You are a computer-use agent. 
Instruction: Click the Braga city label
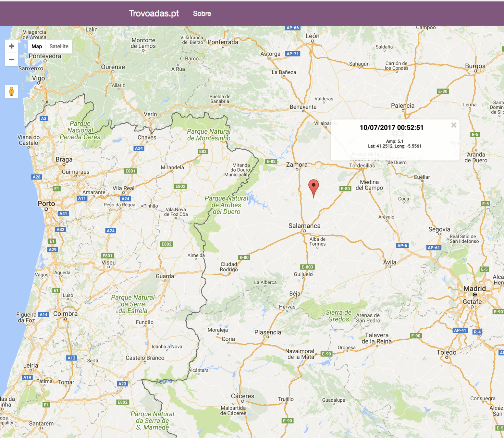point(64,159)
